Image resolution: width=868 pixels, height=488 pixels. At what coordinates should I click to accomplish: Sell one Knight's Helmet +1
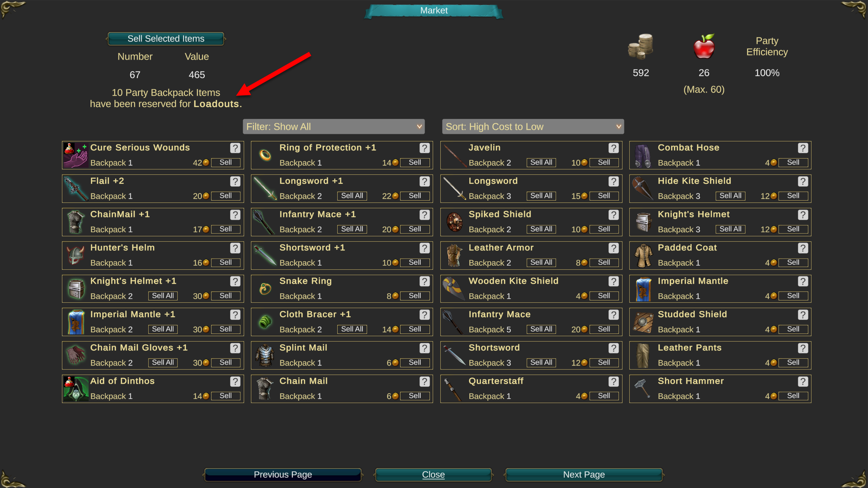click(x=226, y=296)
